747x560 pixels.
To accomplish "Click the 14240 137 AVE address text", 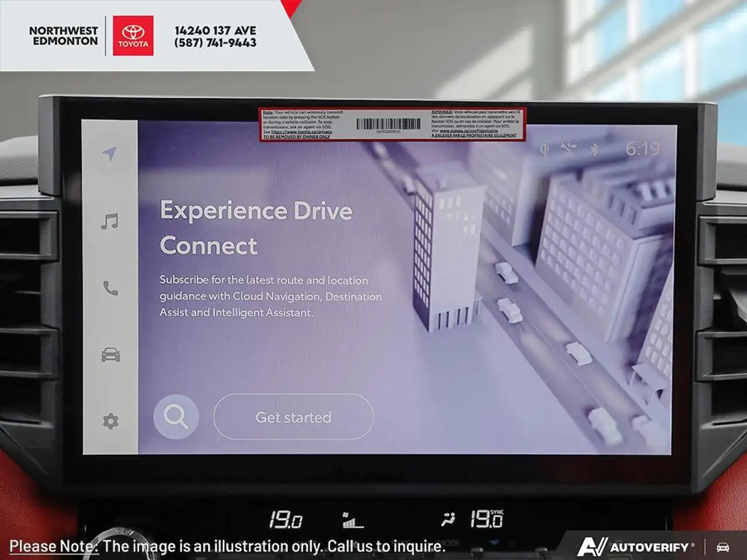I will coord(215,30).
